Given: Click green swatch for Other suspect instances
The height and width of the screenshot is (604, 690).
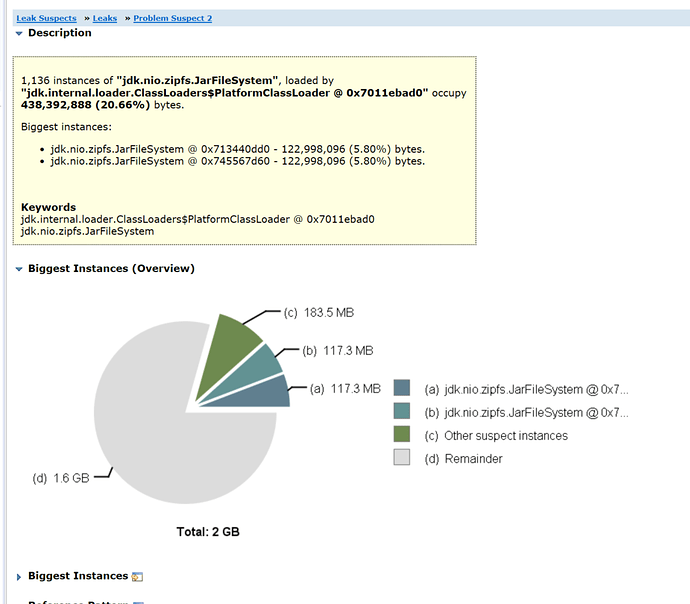Looking at the screenshot, I should pos(402,435).
